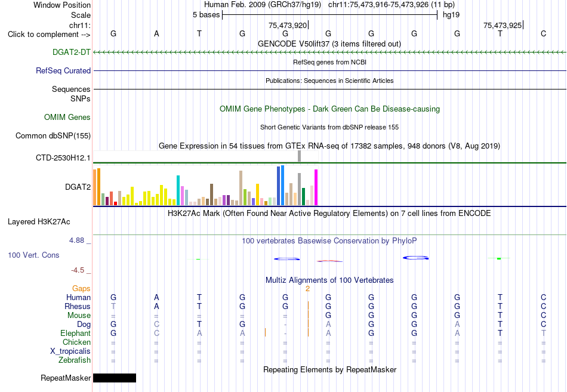The height and width of the screenshot is (392, 567).
Task: Click the black RepeatMasker element block
Action: point(115,378)
